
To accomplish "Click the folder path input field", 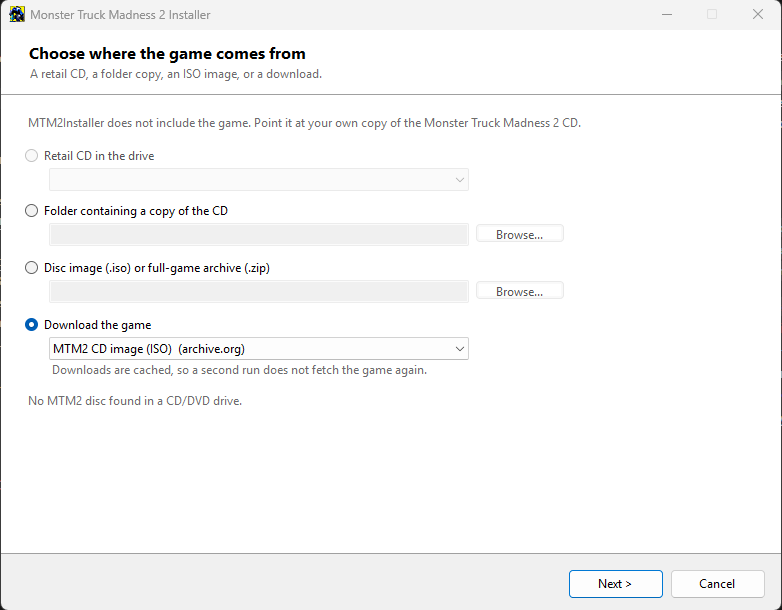I will [259, 234].
